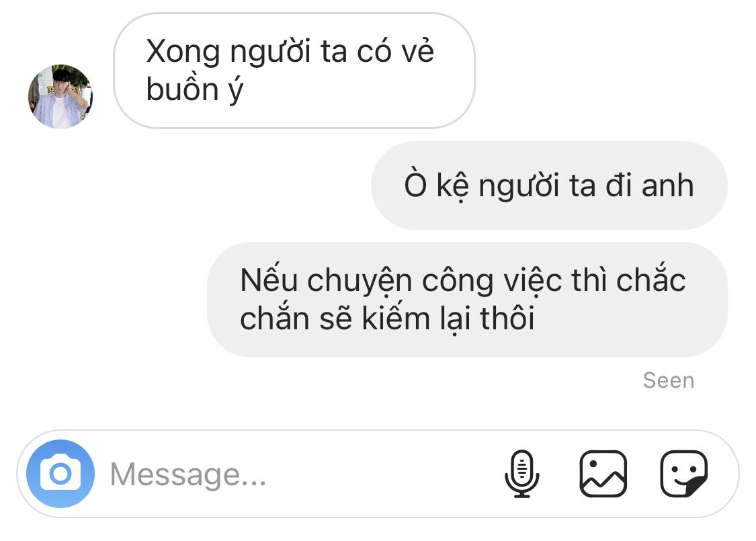The image size is (756, 541).
Task: Open the photo gallery picker icon
Action: 603,474
